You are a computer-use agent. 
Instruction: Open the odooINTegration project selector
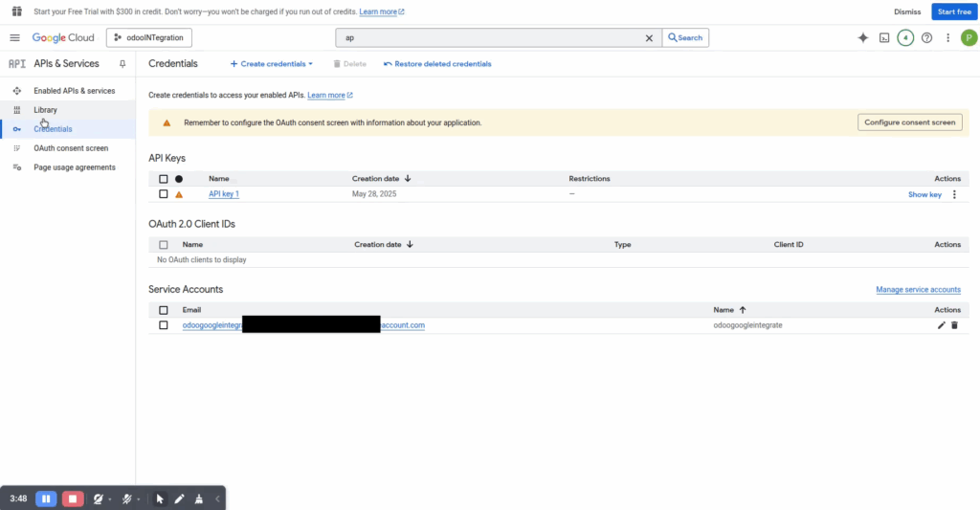coord(148,37)
